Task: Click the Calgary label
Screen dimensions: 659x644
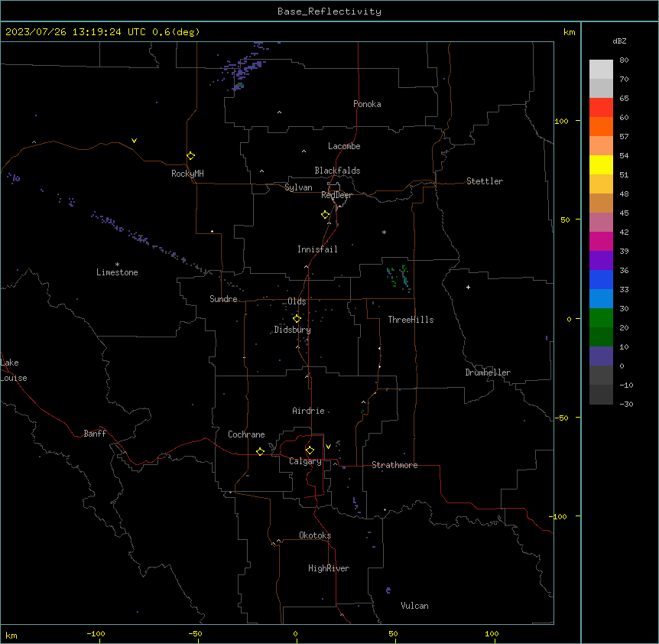Action: pos(305,461)
